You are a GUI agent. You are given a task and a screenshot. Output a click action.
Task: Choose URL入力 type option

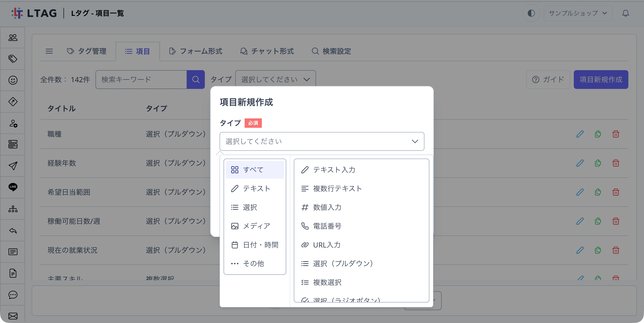point(362,245)
